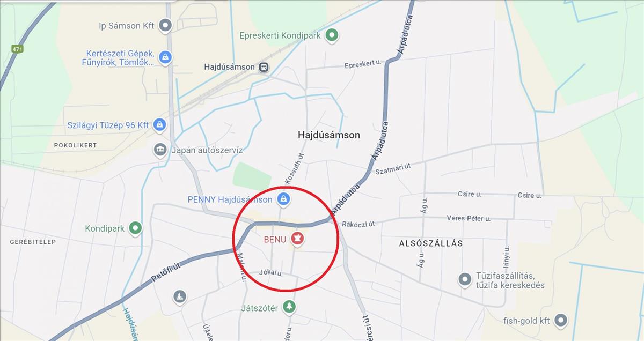The width and height of the screenshot is (644, 341).
Task: Select the Epreskerti Kondipark green marker
Action: [333, 36]
